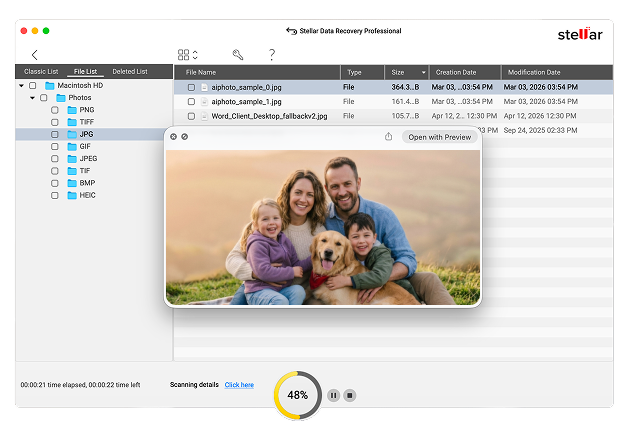Tick the GIF folder checkbox

coord(55,146)
